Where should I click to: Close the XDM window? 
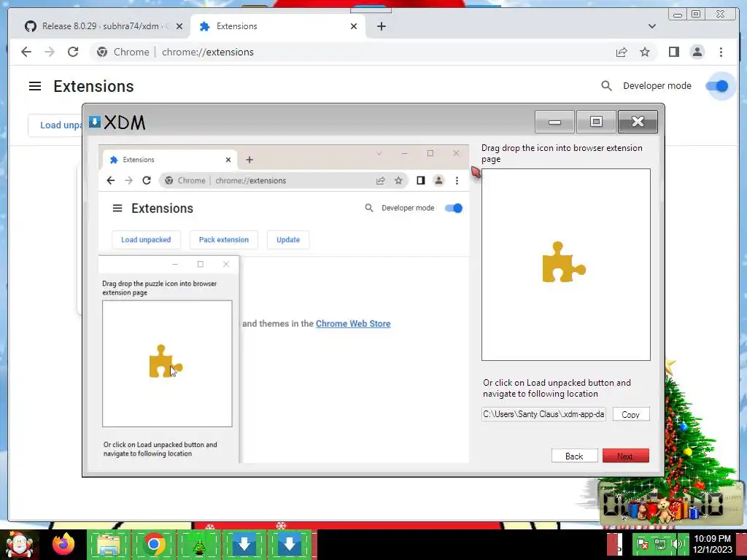click(638, 122)
